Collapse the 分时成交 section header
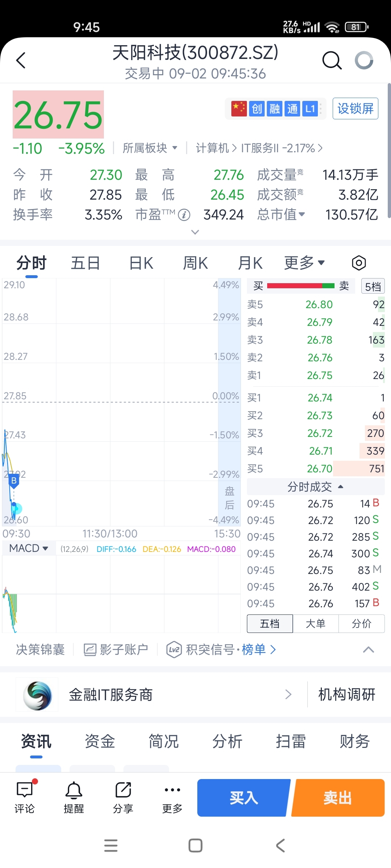The width and height of the screenshot is (391, 868). pos(315,487)
